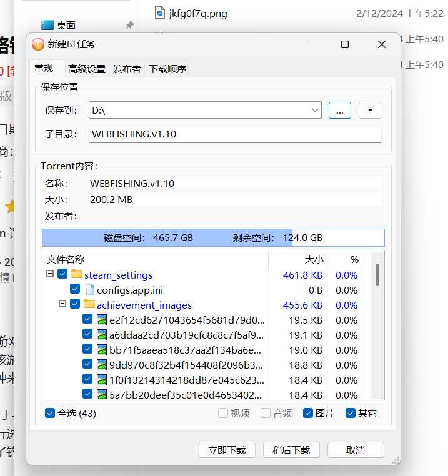Toggle the 全选 (43) select-all checkbox
This screenshot has width=448, height=476.
point(50,413)
